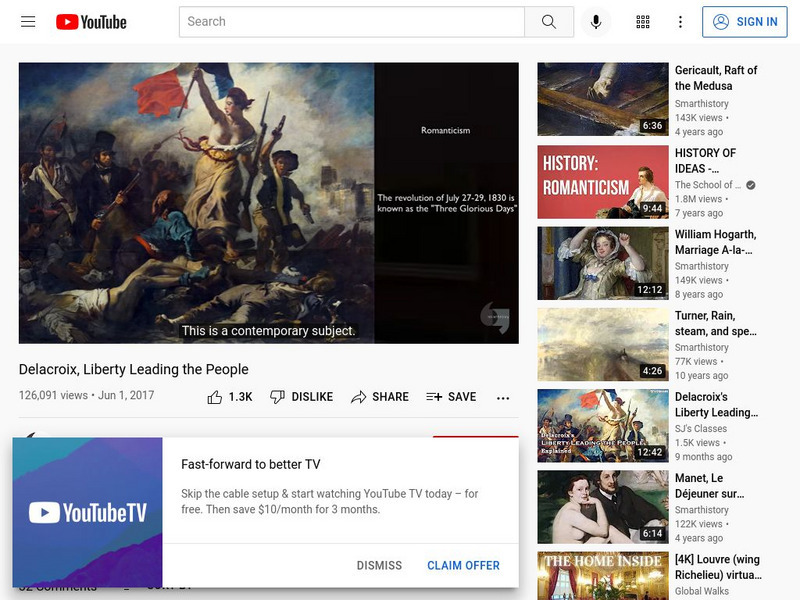Screen dimensions: 800x600
Task: Share the Delacroix video using the share arrow
Action: (x=380, y=396)
